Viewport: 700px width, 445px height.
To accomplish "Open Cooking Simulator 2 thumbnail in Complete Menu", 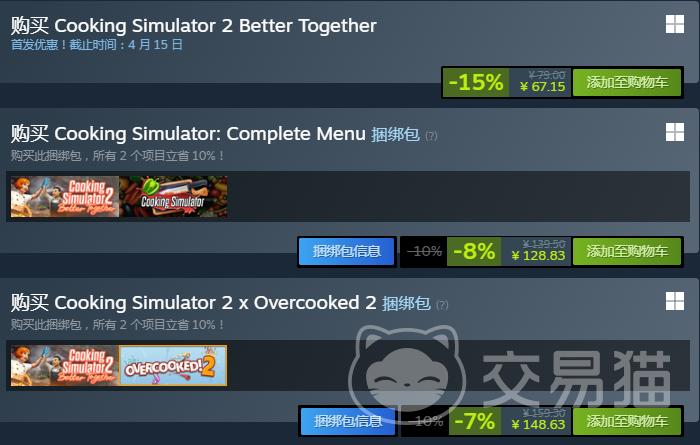I will click(65, 196).
